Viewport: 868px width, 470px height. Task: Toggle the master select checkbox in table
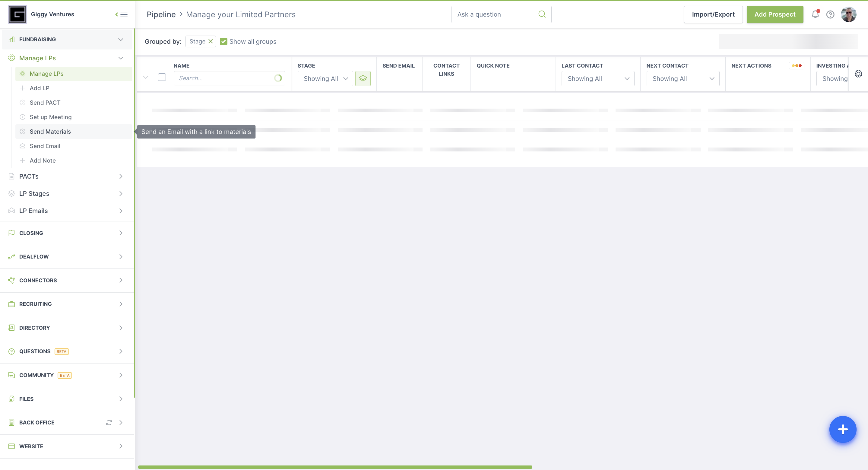coord(162,78)
